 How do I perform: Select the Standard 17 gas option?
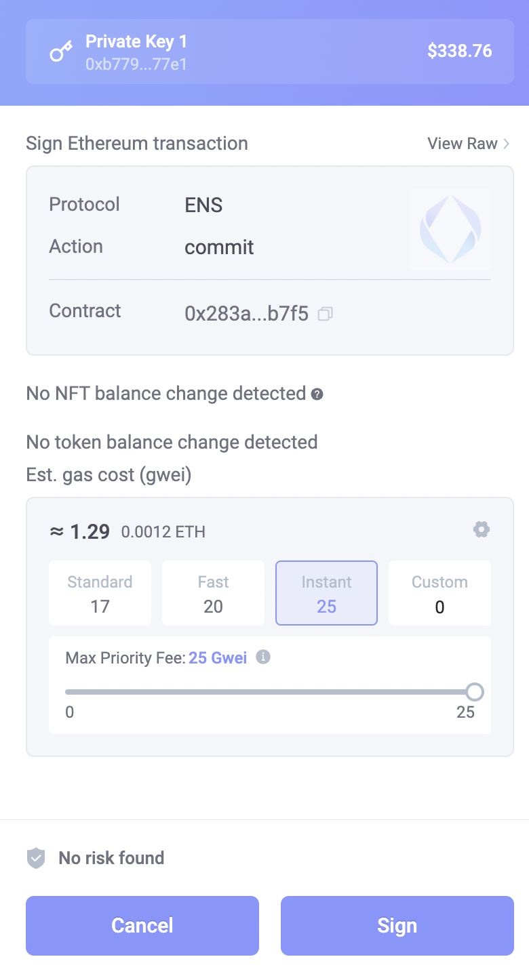point(100,593)
